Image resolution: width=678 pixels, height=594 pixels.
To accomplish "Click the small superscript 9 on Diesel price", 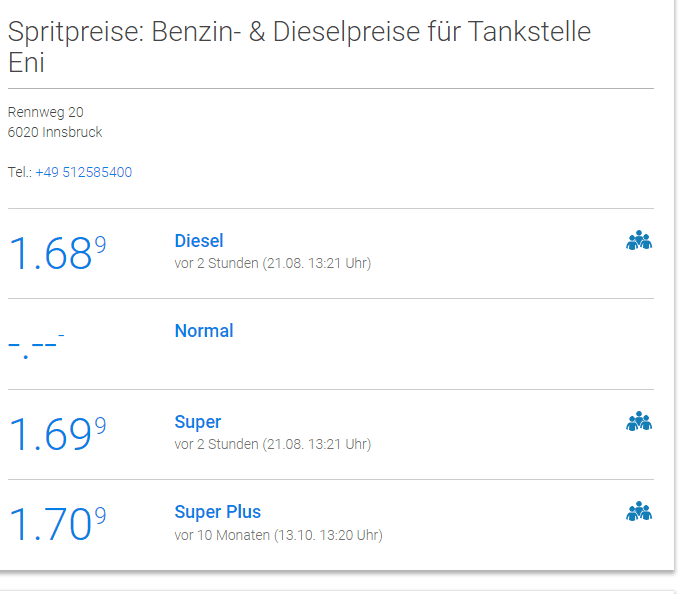I will point(100,245).
